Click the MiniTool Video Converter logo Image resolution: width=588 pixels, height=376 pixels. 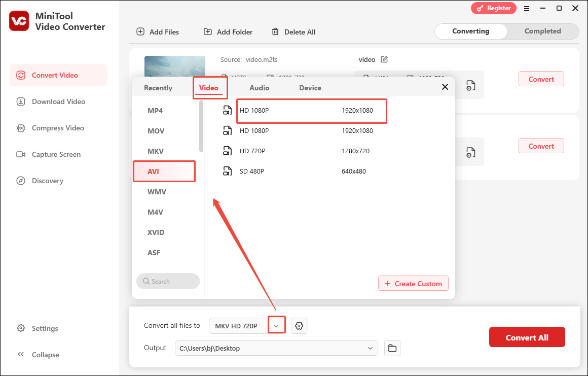(19, 21)
